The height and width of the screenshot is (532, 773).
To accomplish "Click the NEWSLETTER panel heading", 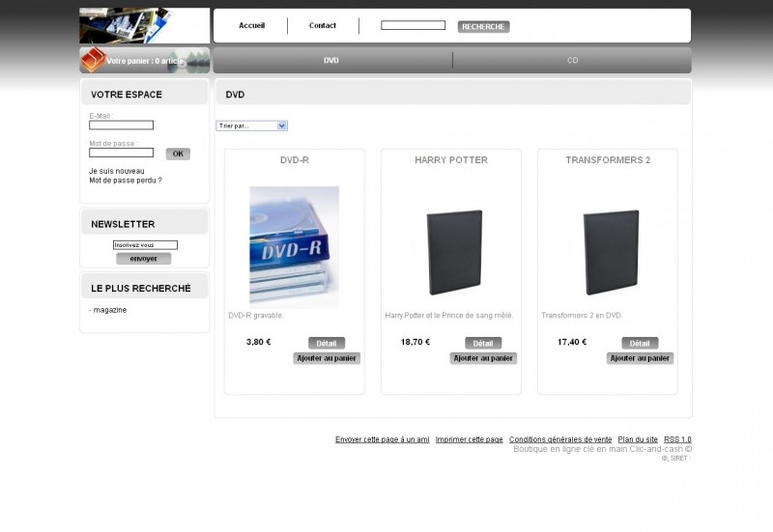I will coord(123,224).
